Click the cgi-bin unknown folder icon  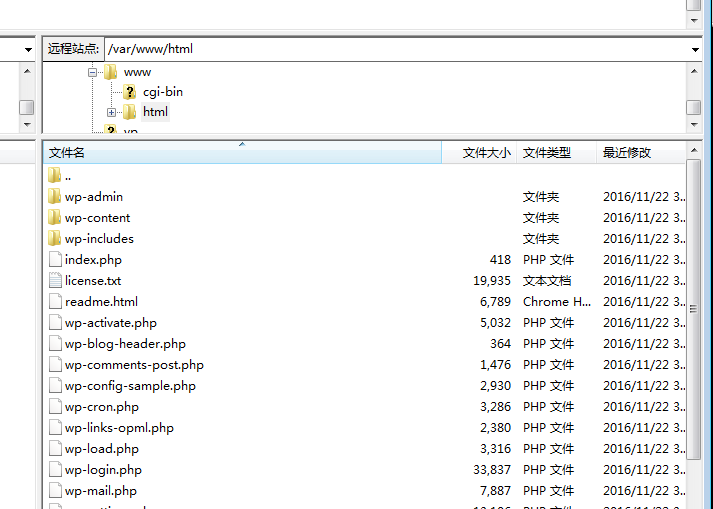[x=130, y=92]
